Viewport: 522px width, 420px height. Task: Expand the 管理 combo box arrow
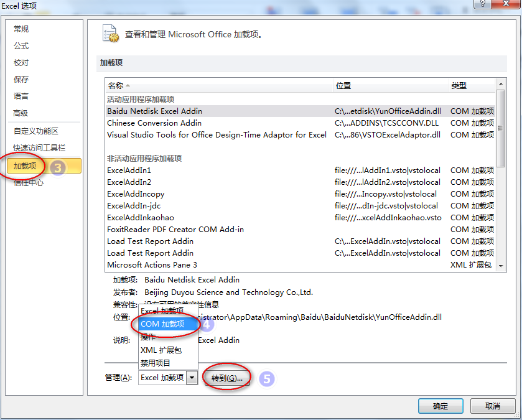pos(192,377)
